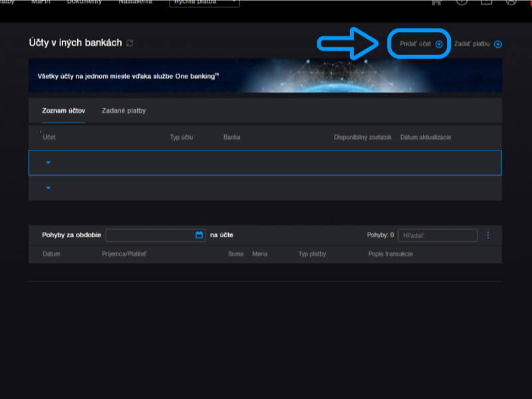The height and width of the screenshot is (399, 532).
Task: Open the Rýchla platba dropdown
Action: click(204, 2)
